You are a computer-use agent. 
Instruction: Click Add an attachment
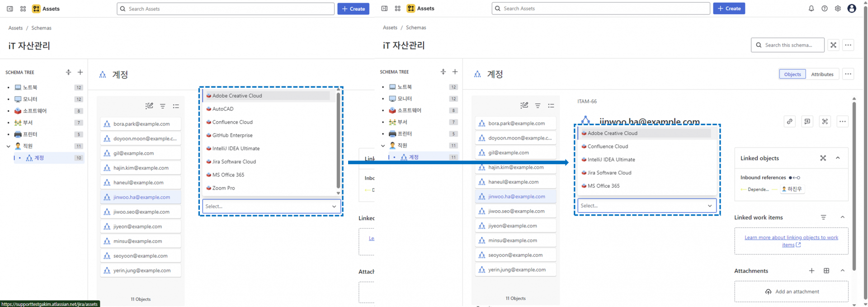(x=792, y=292)
